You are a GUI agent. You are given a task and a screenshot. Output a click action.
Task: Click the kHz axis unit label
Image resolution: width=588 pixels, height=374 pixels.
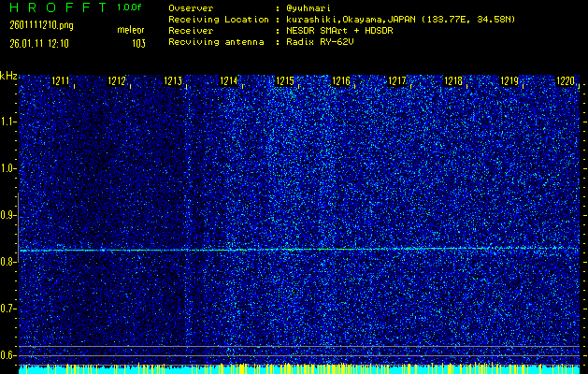(8, 75)
